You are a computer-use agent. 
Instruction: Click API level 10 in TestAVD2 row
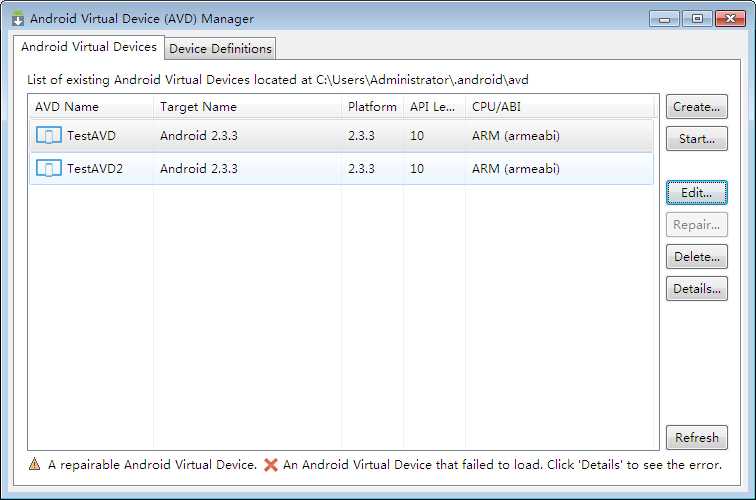coord(417,169)
